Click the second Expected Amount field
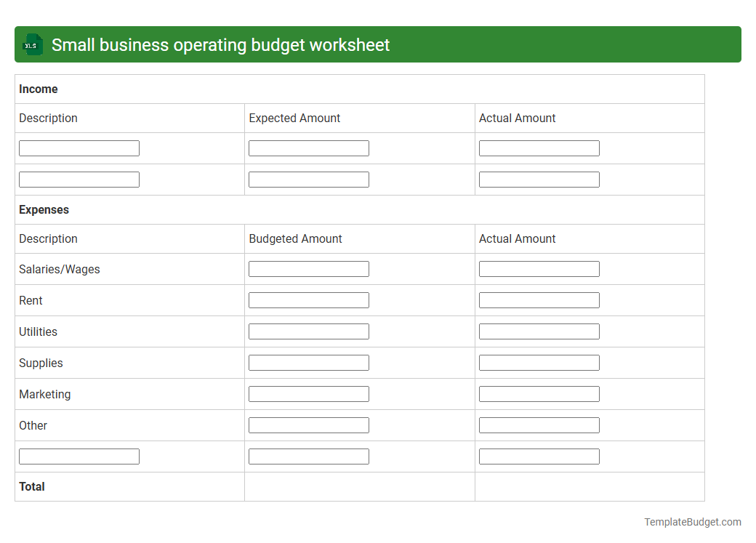Viewport: 756px width, 543px height. [x=308, y=179]
